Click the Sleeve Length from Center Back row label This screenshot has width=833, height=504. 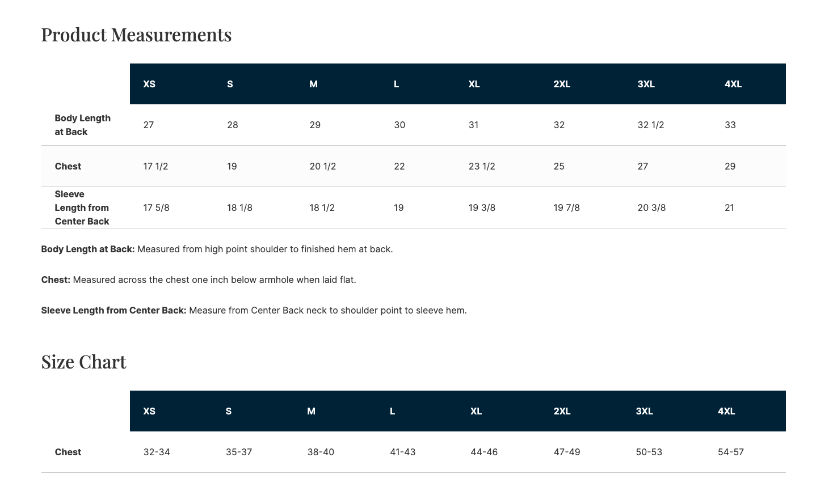pyautogui.click(x=82, y=207)
